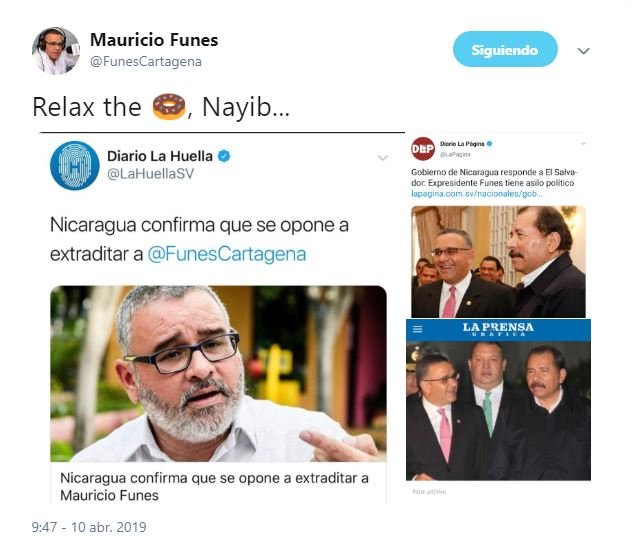Open the @FunesCartagena mention link
The height and width of the screenshot is (541, 632).
(x=227, y=254)
